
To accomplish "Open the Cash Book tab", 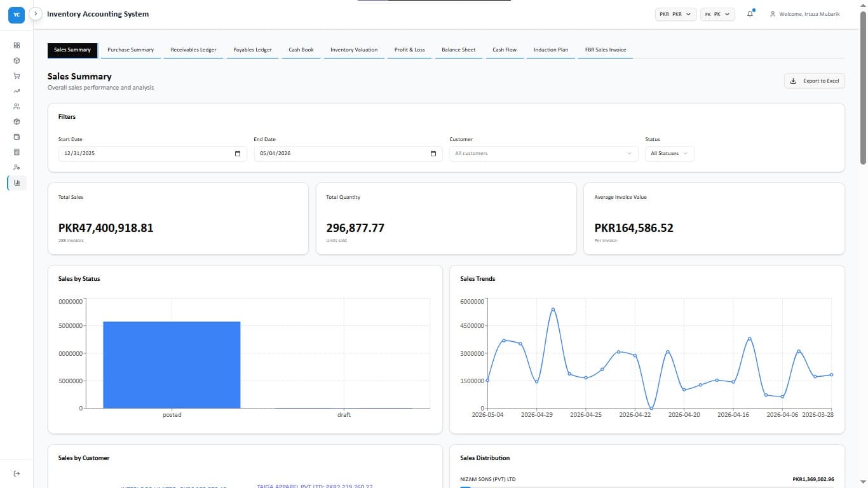I will click(x=301, y=50).
